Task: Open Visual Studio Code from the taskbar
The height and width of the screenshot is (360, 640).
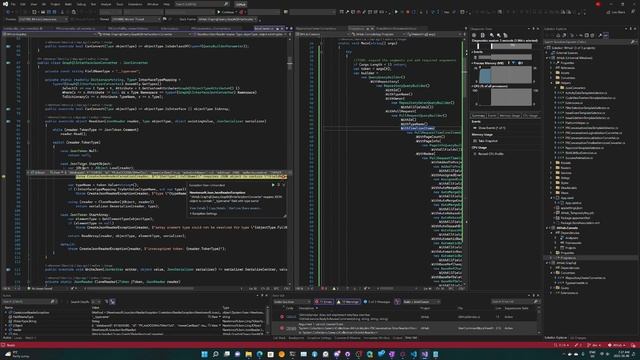Action: (x=414, y=354)
